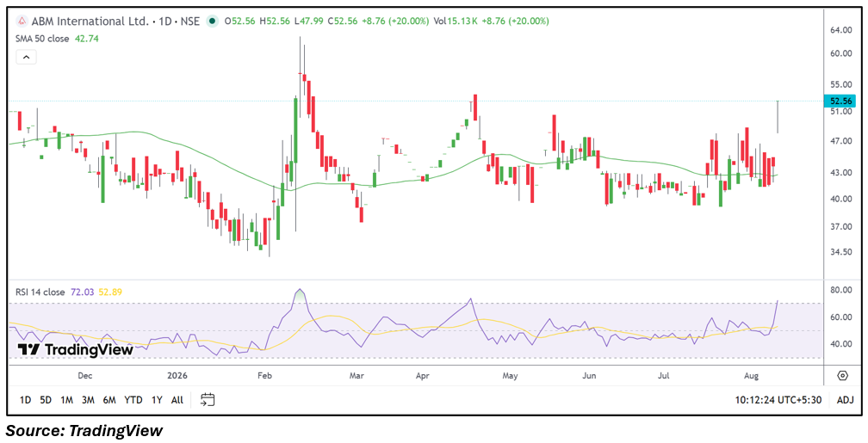This screenshot has width=868, height=443.
Task: Select the All time range
Action: [177, 400]
